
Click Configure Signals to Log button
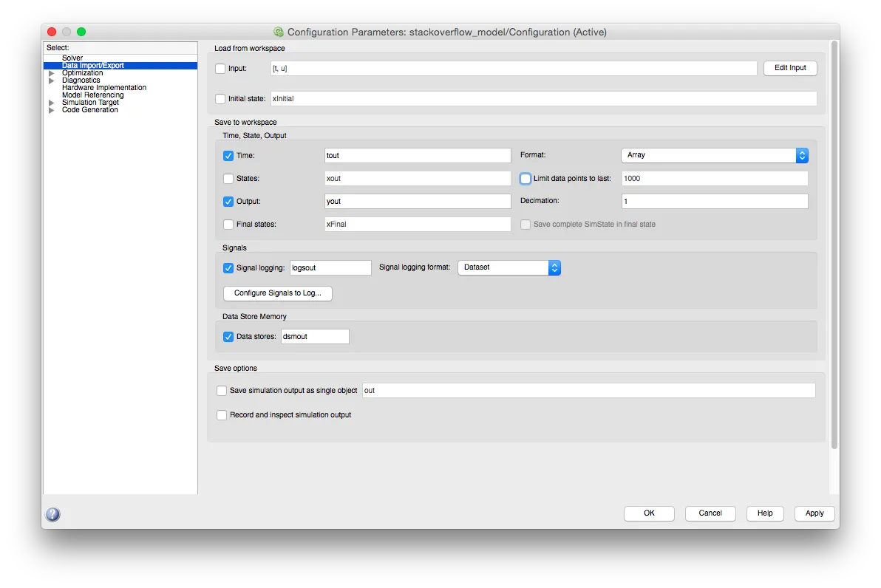pyautogui.click(x=278, y=293)
